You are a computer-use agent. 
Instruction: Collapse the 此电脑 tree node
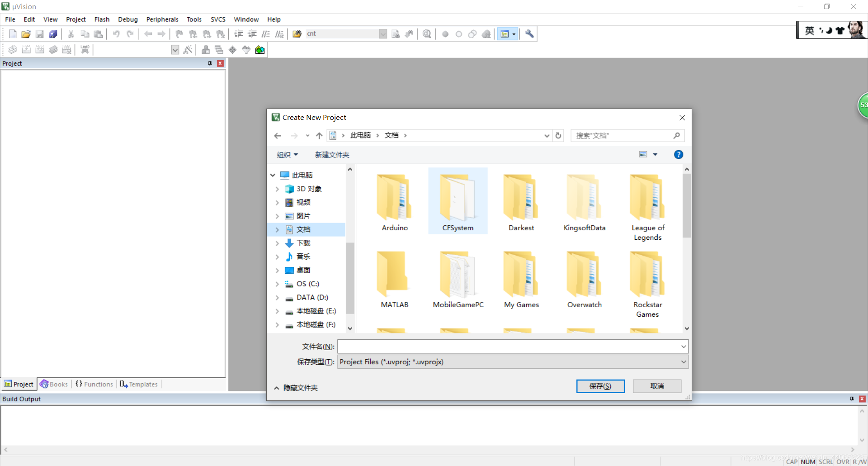(273, 175)
